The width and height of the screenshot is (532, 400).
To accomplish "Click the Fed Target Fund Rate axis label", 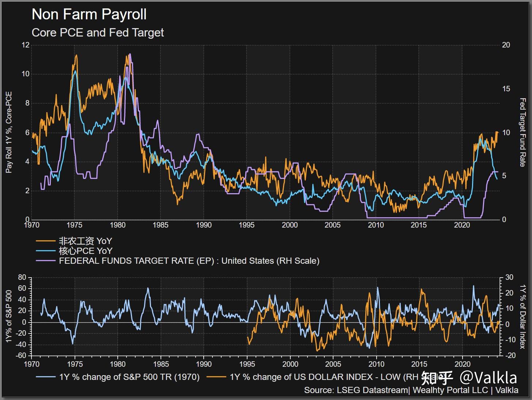I will coord(523,132).
